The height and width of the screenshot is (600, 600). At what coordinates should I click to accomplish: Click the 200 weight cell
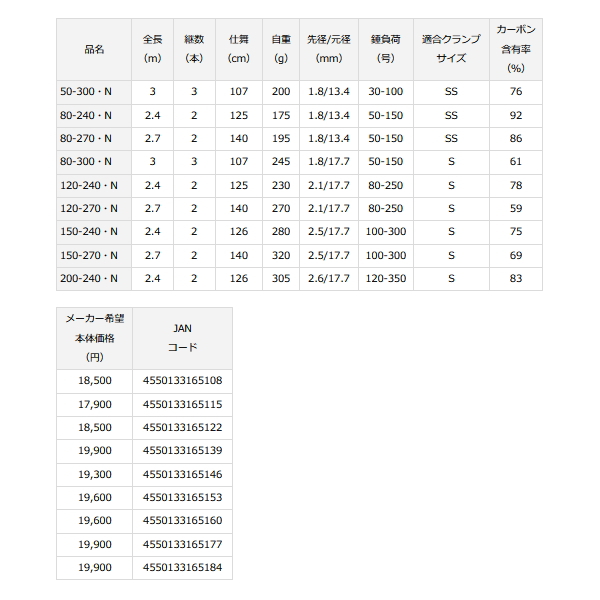[x=281, y=92]
